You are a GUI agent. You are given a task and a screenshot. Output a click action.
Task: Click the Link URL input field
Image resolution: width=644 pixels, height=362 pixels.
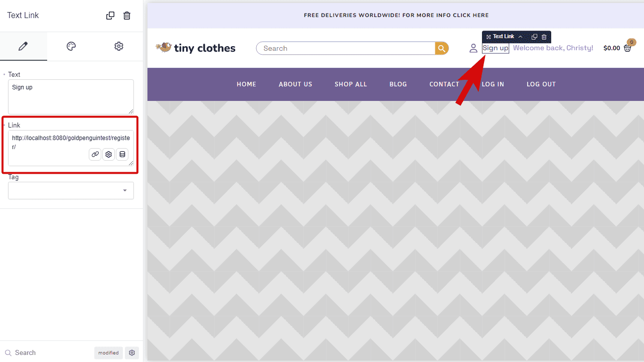point(71,148)
